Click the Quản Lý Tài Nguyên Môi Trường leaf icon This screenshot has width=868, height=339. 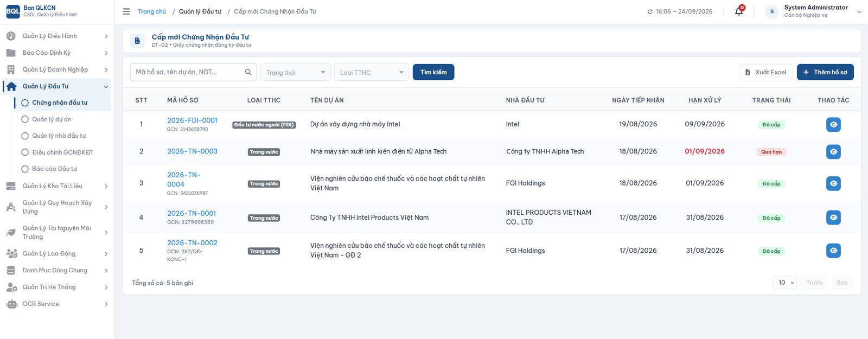click(x=11, y=233)
